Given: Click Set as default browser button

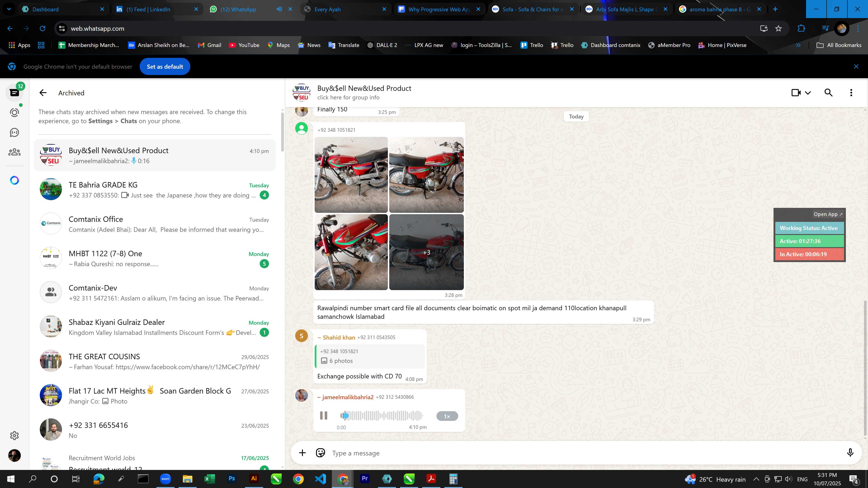Looking at the screenshot, I should pos(165,67).
